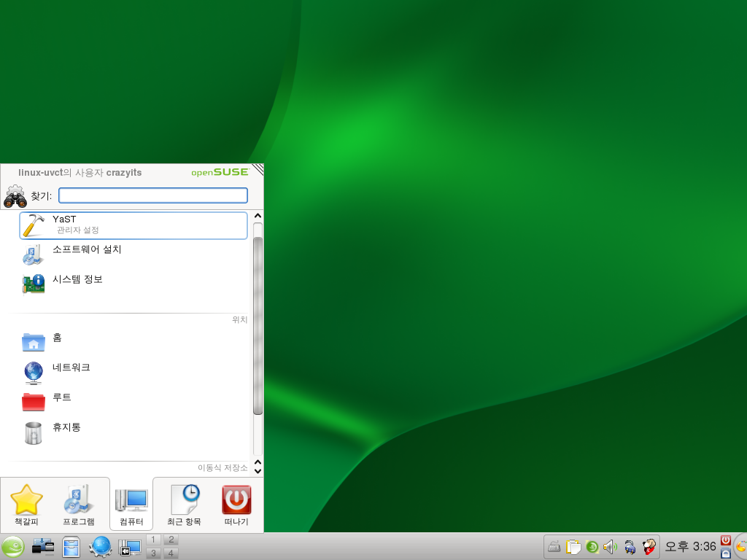Switch to the 책갈피 favorites tab
Screen dimensions: 747x560
click(x=27, y=505)
